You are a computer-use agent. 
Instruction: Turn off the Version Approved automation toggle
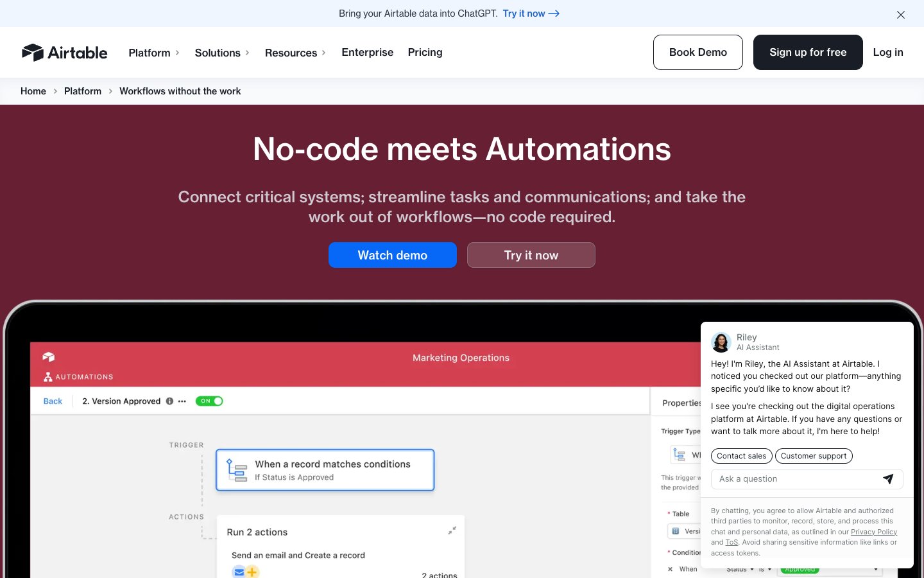pyautogui.click(x=210, y=401)
